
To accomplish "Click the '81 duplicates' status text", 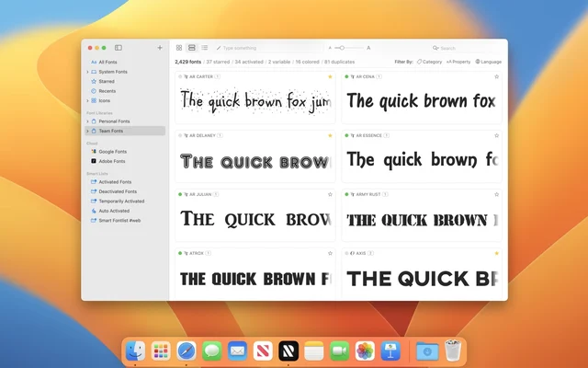I will (339, 62).
